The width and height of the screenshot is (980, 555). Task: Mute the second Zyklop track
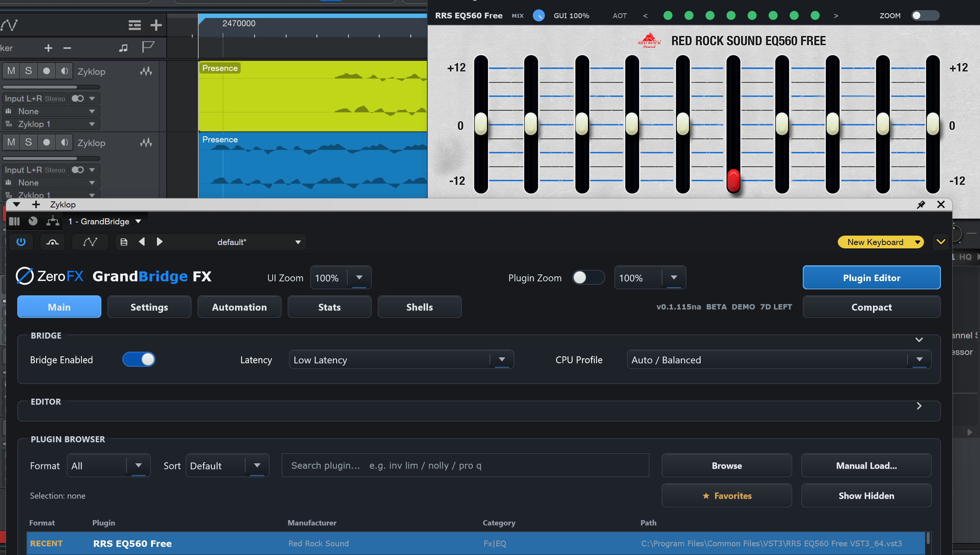coord(11,142)
